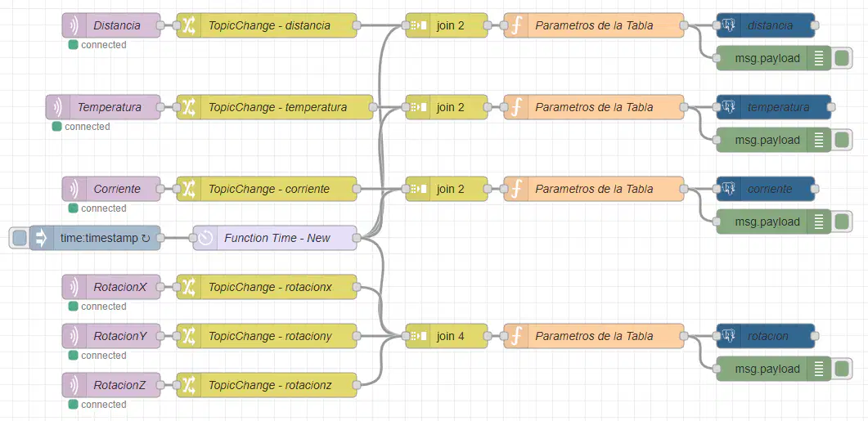Click the change icon on TopicChange - rotacionz
Screen dimensions: 868x421
point(189,385)
